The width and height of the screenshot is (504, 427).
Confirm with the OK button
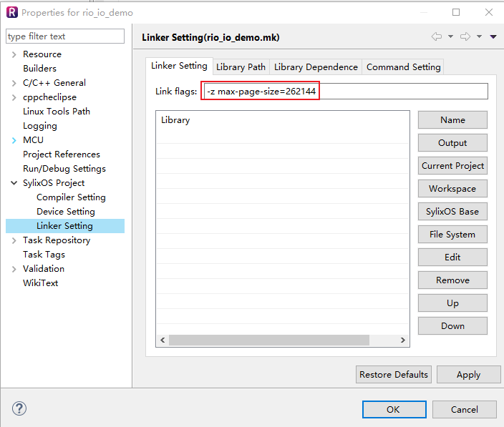click(394, 409)
